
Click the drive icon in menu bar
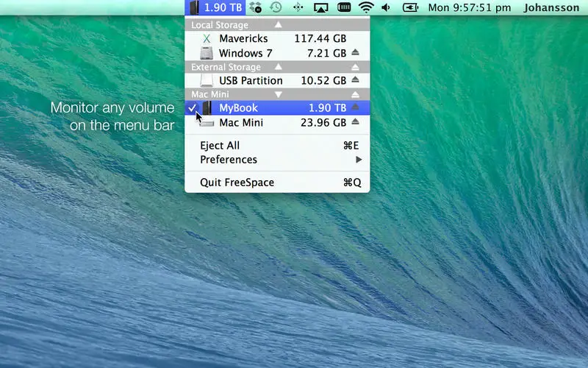194,7
